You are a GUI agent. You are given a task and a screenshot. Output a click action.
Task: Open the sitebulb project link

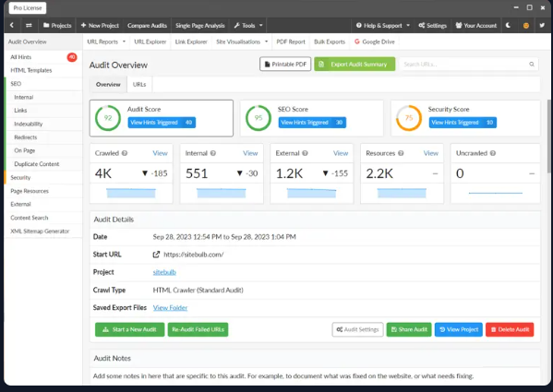tap(164, 272)
